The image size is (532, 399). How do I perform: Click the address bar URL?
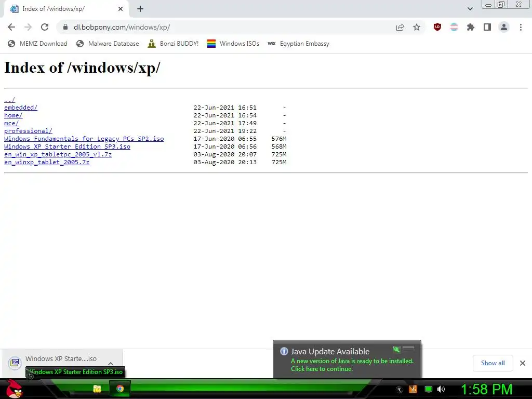click(x=122, y=27)
